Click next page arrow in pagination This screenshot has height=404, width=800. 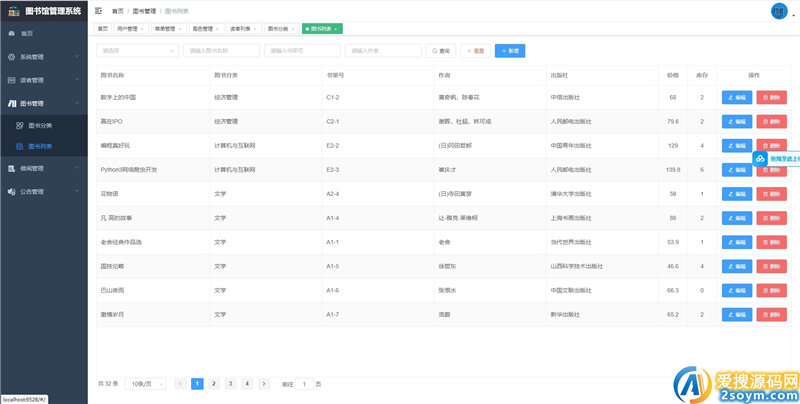pos(264,383)
